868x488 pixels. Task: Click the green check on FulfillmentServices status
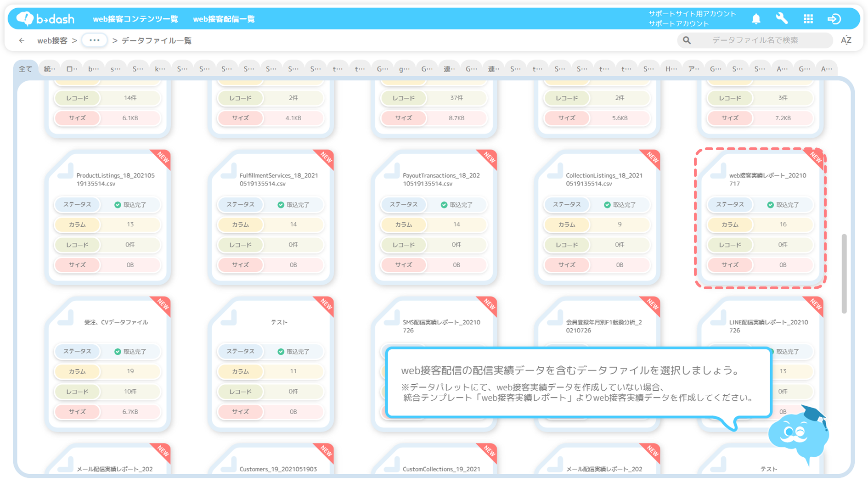coord(281,205)
